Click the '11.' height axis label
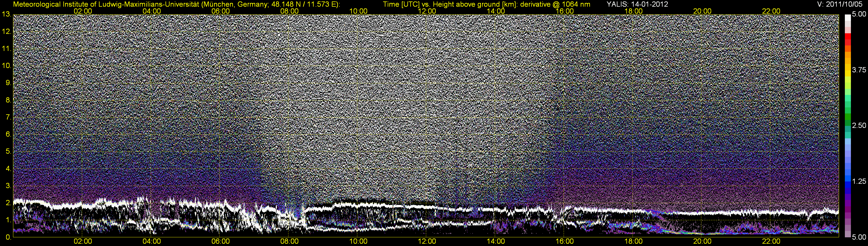 [6, 49]
